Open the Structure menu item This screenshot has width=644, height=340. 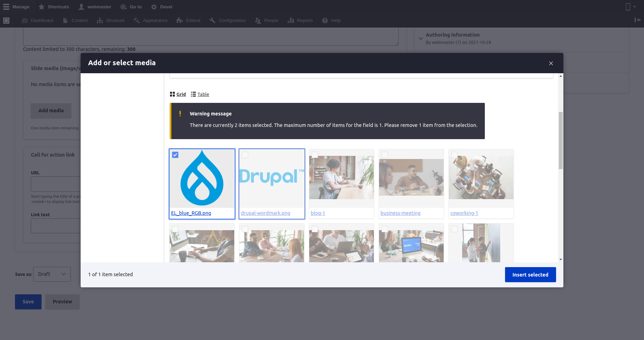pos(111,21)
